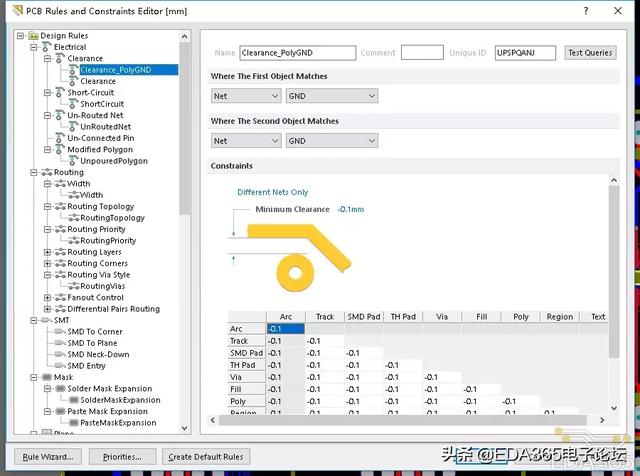Click the SMD Entry icon

point(60,366)
